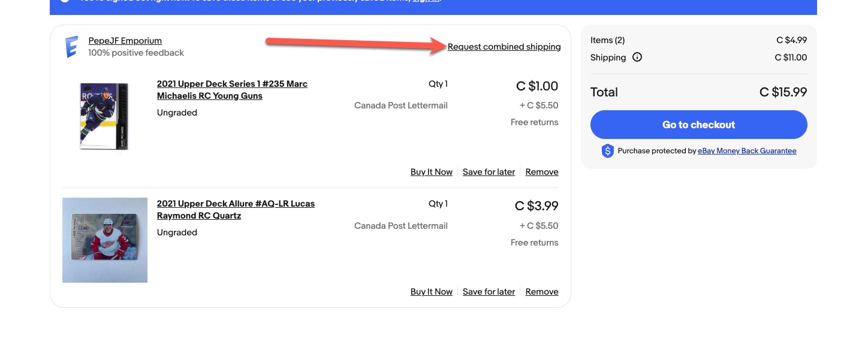Screen dimensions: 868x339
Task: Save Lucas Raymond card for later
Action: pos(489,292)
